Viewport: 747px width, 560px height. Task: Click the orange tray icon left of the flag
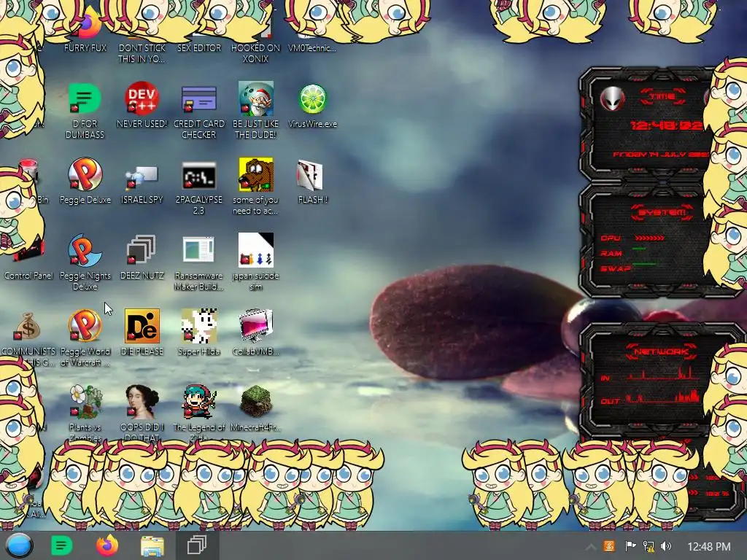[x=609, y=546]
